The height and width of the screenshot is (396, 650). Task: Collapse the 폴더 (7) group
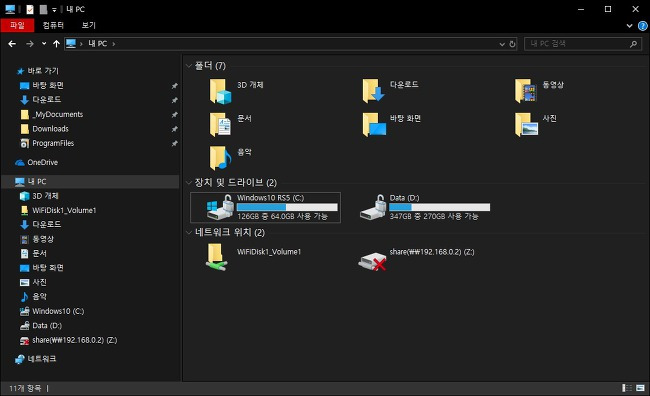coord(189,66)
